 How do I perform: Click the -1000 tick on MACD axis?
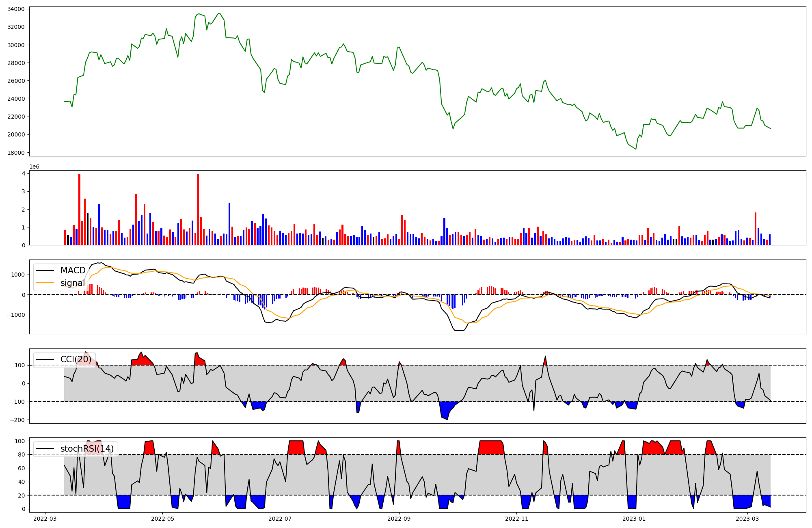tap(16, 315)
